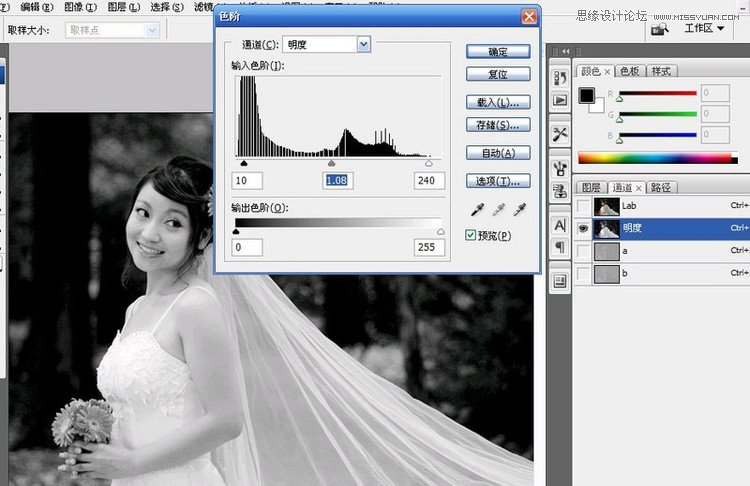750x486 pixels.
Task: Hide the Lightness channel eye
Action: (583, 229)
